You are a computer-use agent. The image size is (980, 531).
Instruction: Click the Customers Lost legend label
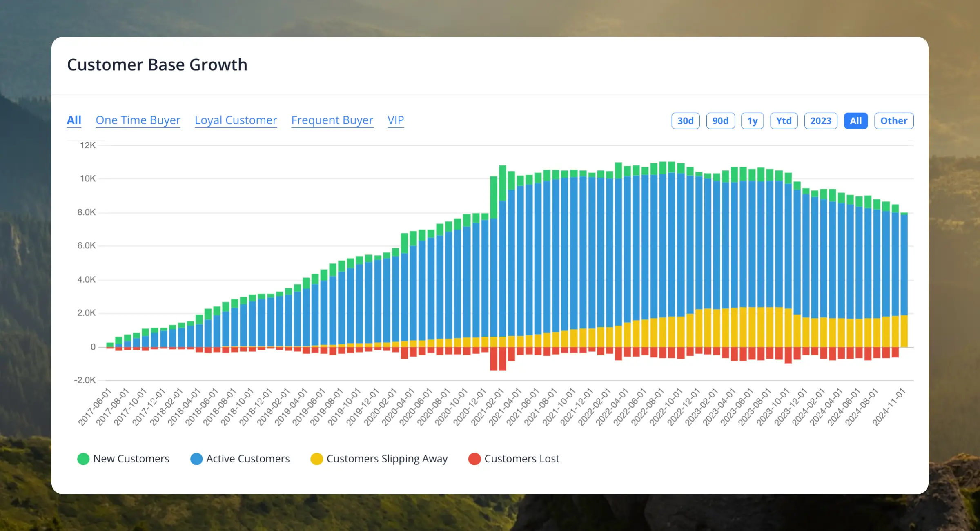pyautogui.click(x=522, y=459)
